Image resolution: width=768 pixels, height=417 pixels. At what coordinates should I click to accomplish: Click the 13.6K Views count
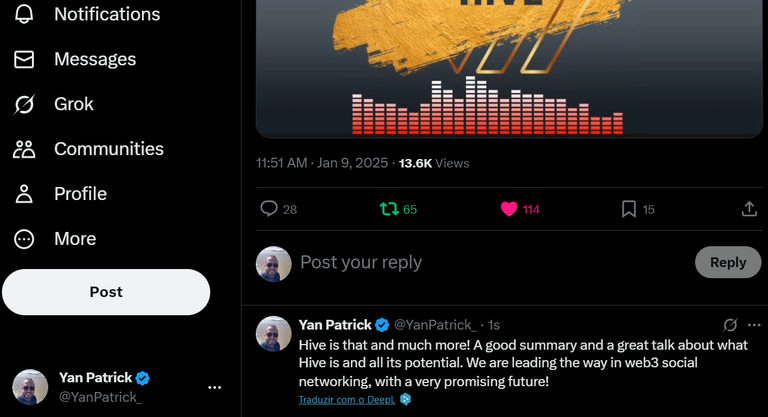tap(434, 163)
